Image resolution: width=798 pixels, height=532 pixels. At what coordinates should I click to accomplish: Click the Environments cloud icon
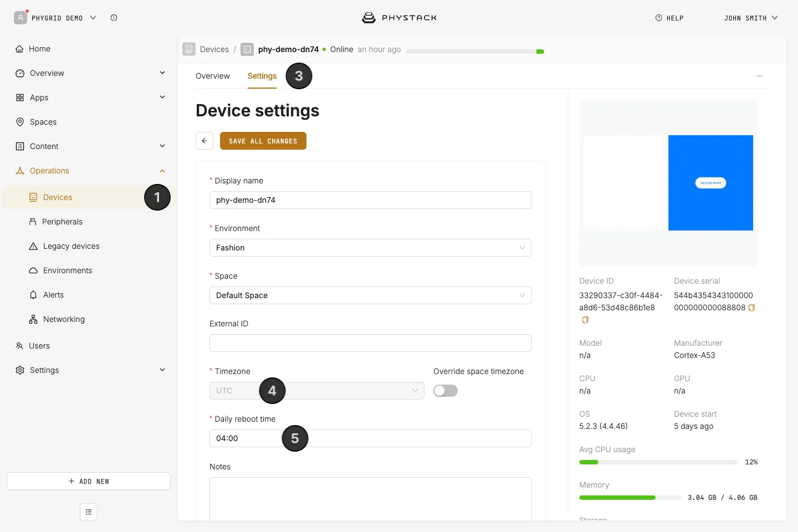[33, 270]
